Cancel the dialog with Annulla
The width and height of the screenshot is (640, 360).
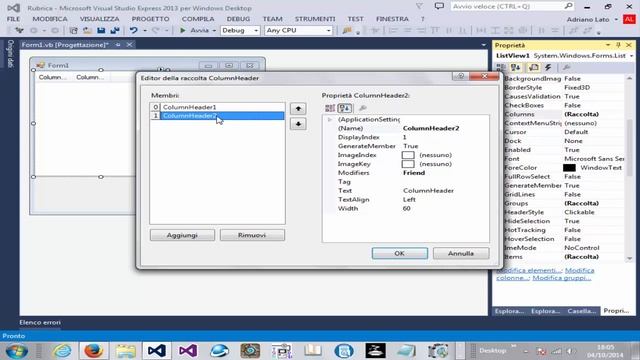coord(461,253)
